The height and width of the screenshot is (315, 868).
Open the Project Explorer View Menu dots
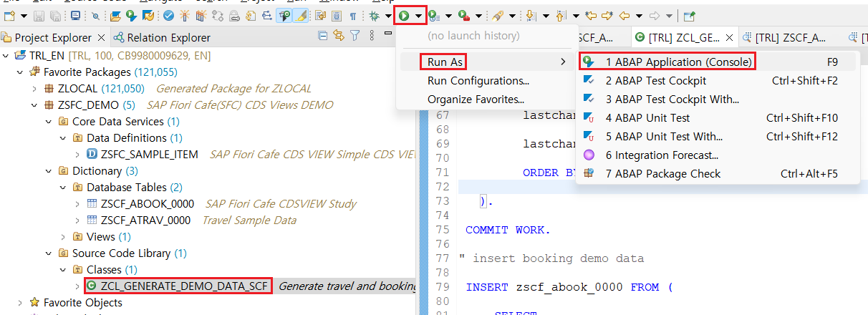372,35
